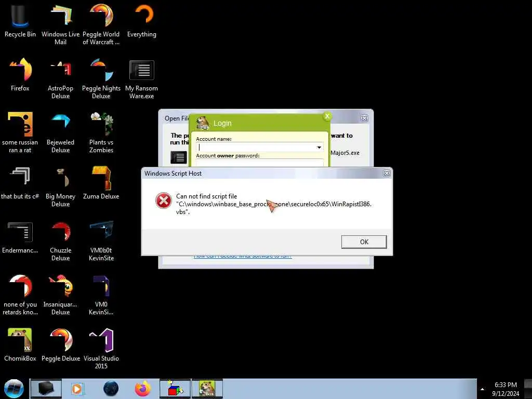532x399 pixels.
Task: Open the Recycle Bin desktop icon
Action: click(20, 20)
